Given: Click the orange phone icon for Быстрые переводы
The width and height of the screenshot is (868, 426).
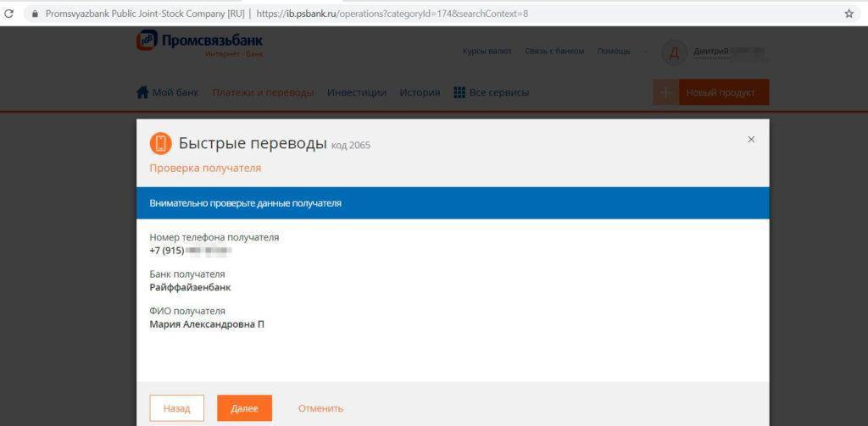Looking at the screenshot, I should (160, 143).
